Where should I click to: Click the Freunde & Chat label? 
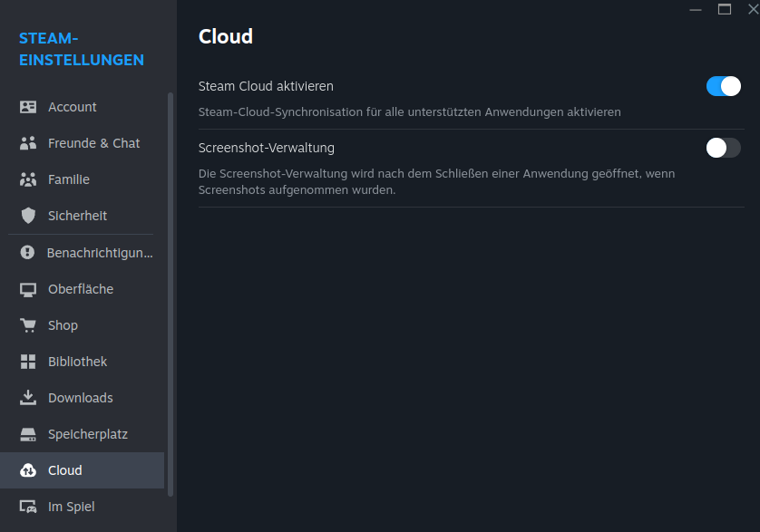94,142
